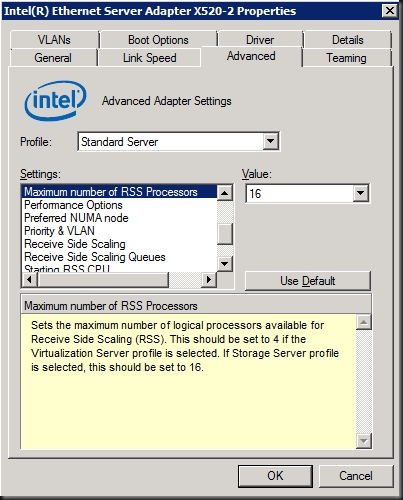Click description pane scroll up arrow
Viewport: 403px width, 500px height.
[364, 322]
